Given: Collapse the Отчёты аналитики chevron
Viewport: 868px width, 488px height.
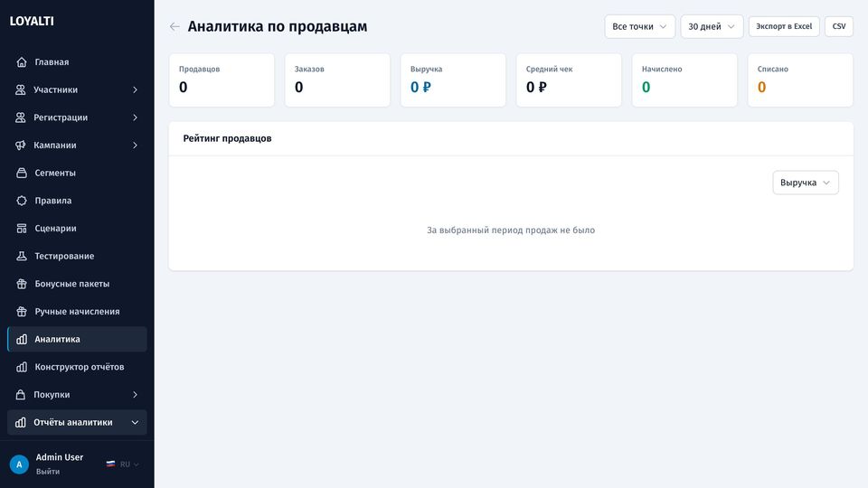Looking at the screenshot, I should (135, 422).
